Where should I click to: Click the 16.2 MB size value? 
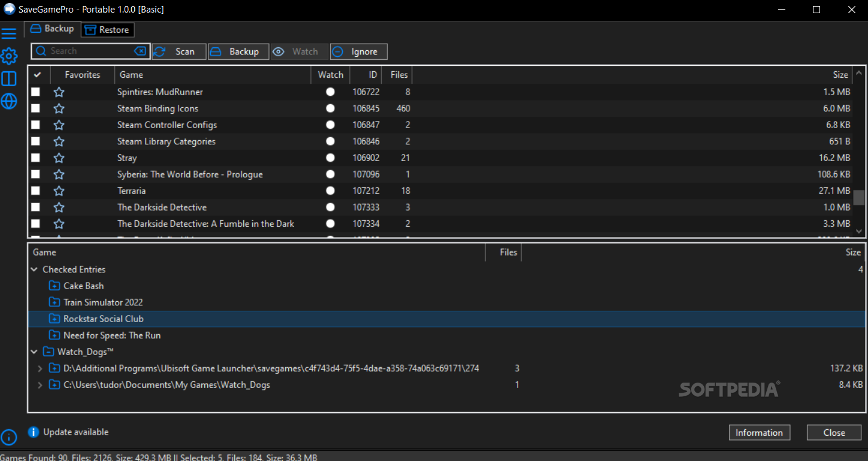(x=834, y=158)
